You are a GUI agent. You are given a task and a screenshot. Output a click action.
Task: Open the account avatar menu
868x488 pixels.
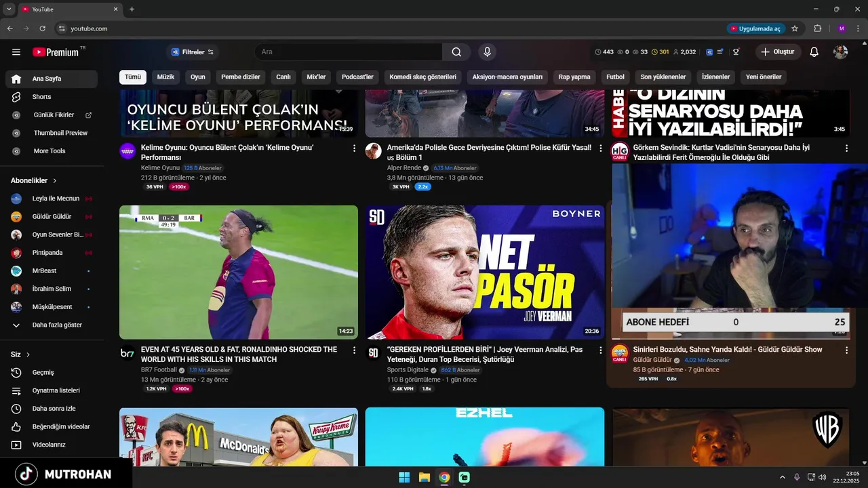click(x=841, y=52)
